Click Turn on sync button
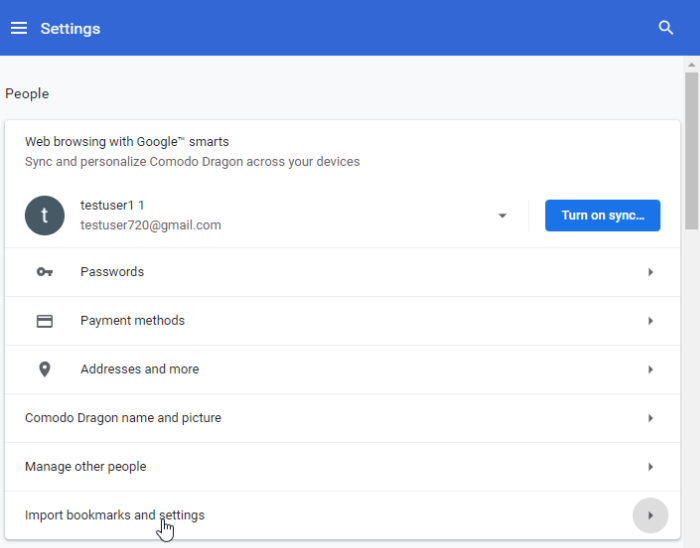This screenshot has height=548, width=700. (x=603, y=216)
